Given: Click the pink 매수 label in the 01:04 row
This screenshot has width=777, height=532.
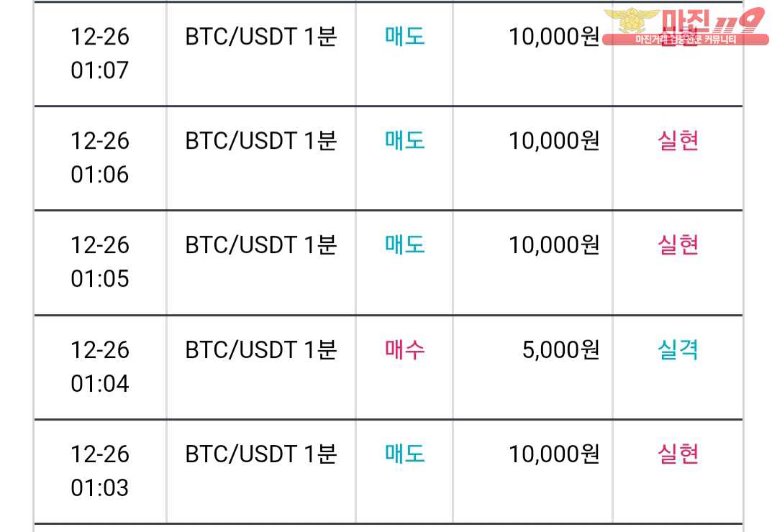Looking at the screenshot, I should click(x=405, y=349).
